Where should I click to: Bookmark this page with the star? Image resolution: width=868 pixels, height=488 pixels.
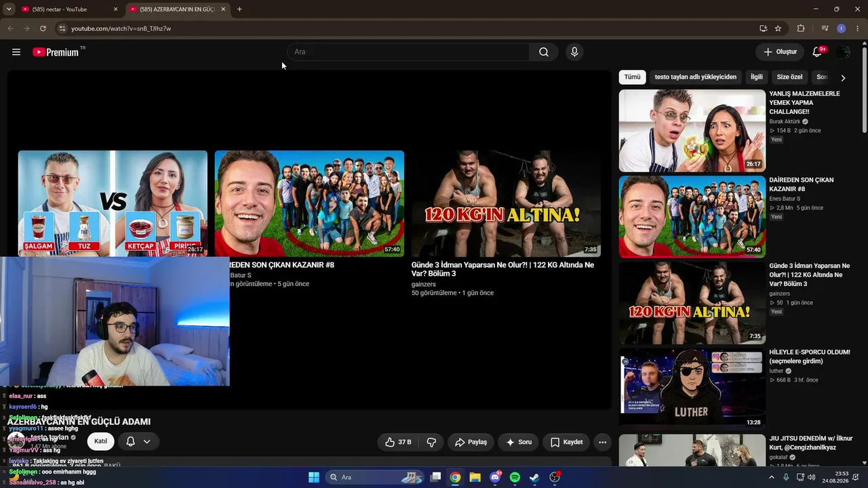(778, 28)
